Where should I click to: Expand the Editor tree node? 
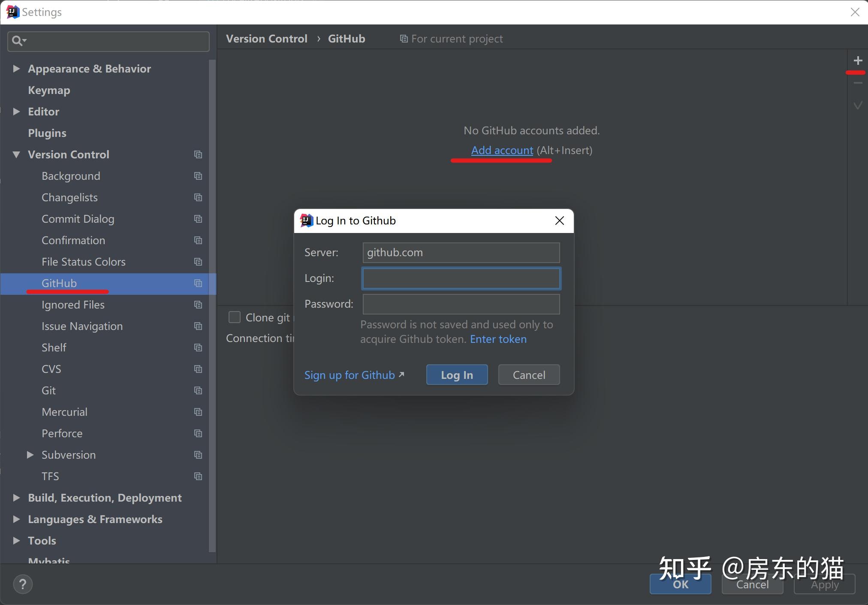pos(16,112)
